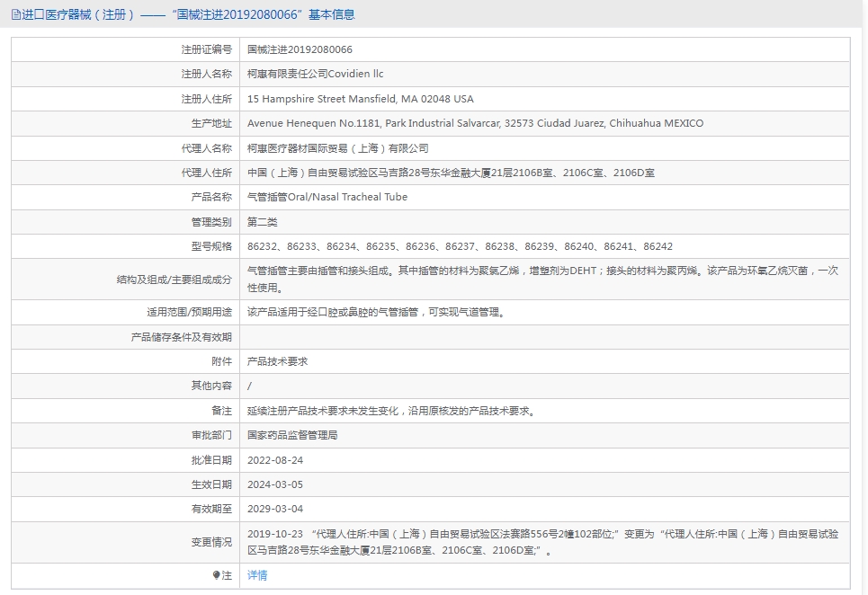Click the document icon in the page header

(15, 14)
